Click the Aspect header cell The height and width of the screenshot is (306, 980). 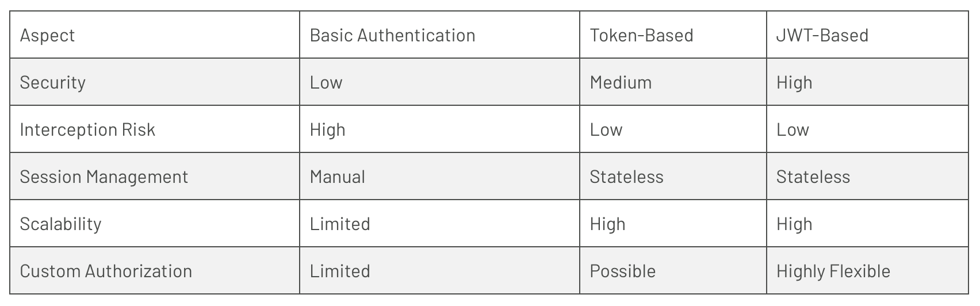coord(48,36)
